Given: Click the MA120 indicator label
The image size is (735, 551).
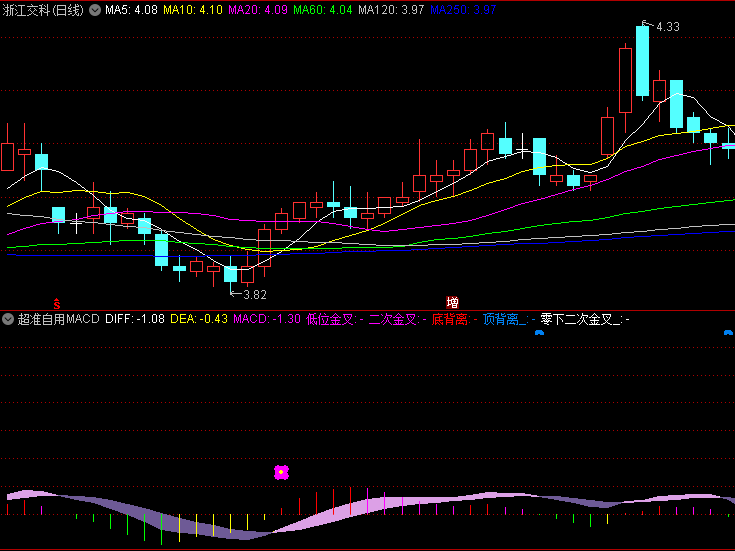Looking at the screenshot, I should pyautogui.click(x=391, y=10).
